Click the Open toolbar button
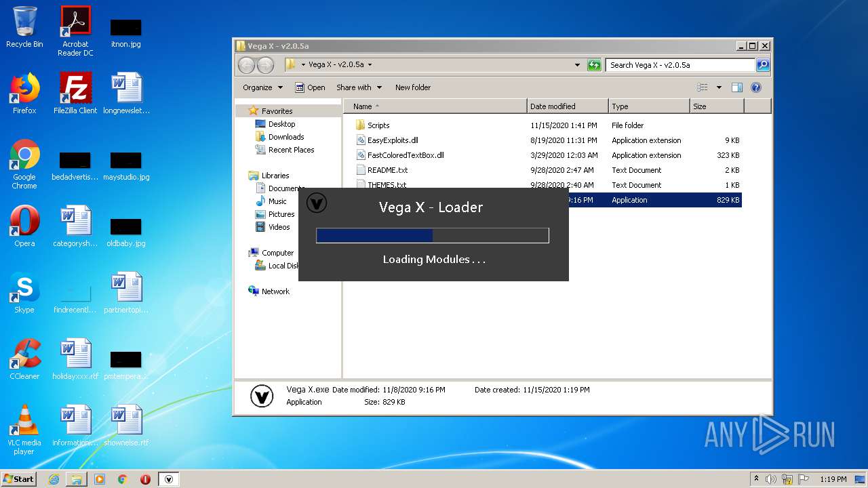Viewport: 868px width, 488px height. tap(310, 87)
